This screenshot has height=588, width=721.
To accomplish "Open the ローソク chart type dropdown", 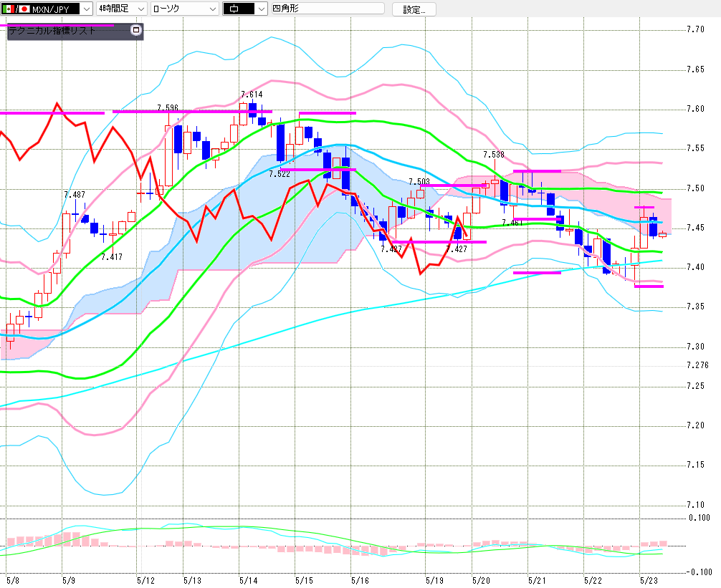I will (184, 9).
